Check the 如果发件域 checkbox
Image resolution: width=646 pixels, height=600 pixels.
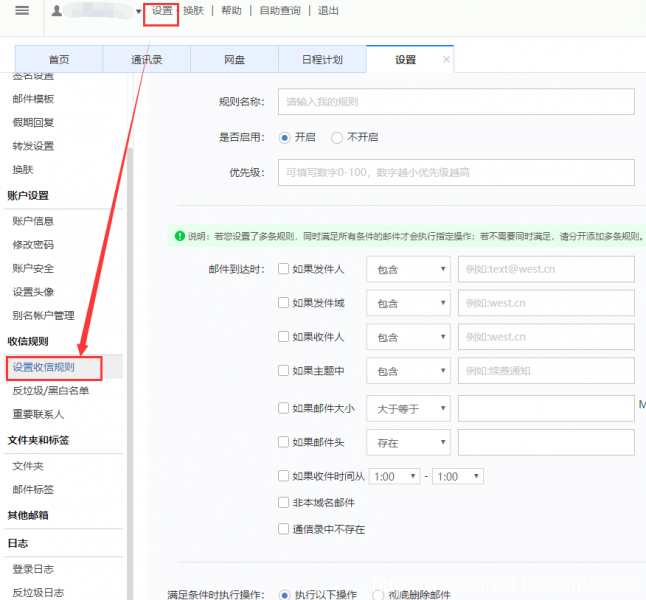click(x=283, y=302)
